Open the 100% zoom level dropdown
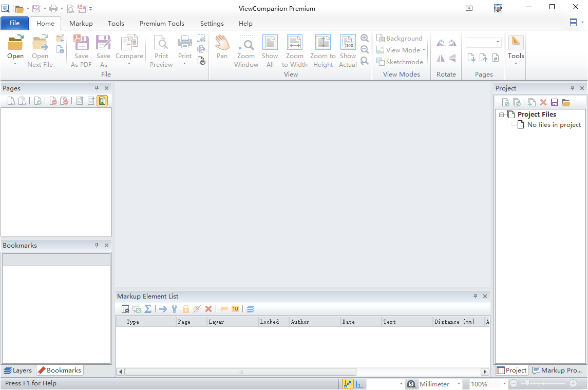Screen dimensions: 588x390 (504, 384)
